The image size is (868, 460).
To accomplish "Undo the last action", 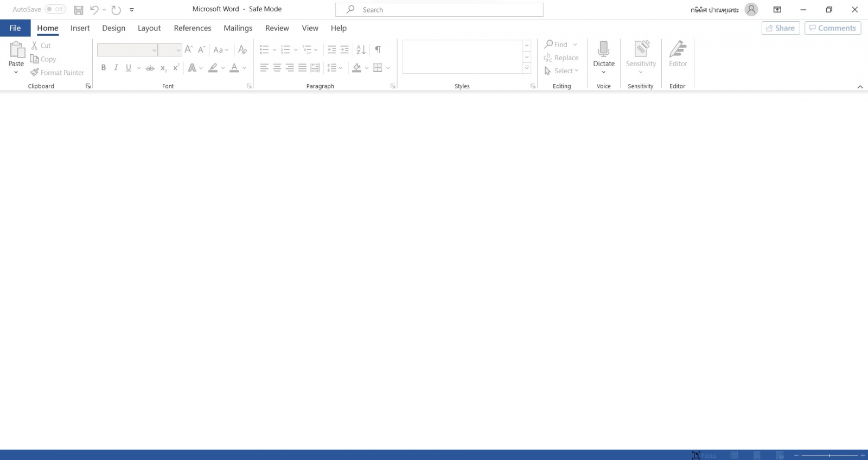I will 94,10.
